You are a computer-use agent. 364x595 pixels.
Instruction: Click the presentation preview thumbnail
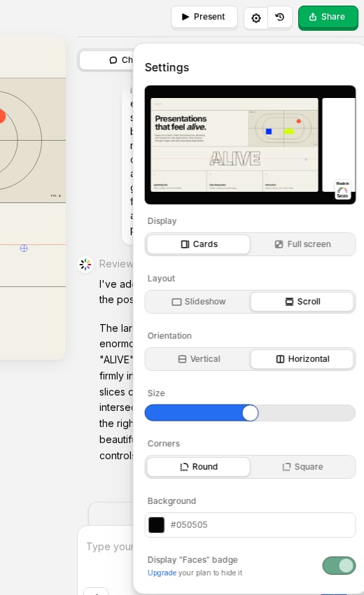(250, 145)
